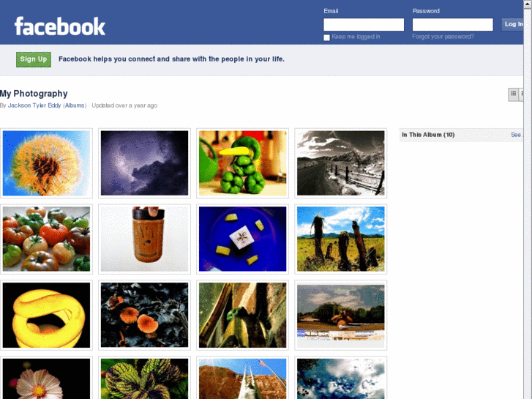Open the purple storm clouds photo
The image size is (532, 399).
point(145,163)
